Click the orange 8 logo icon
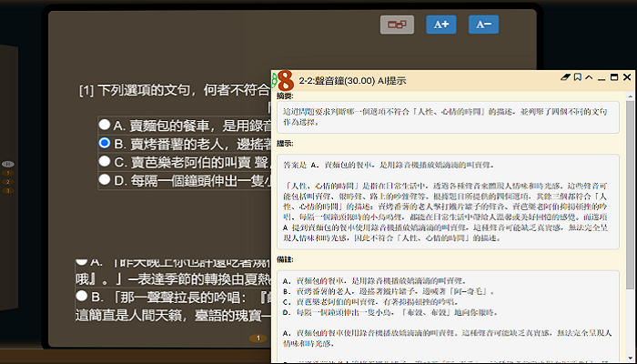 [284, 79]
